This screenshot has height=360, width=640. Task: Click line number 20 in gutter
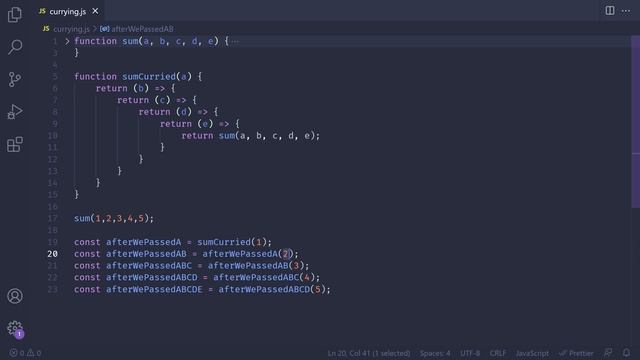click(x=52, y=254)
